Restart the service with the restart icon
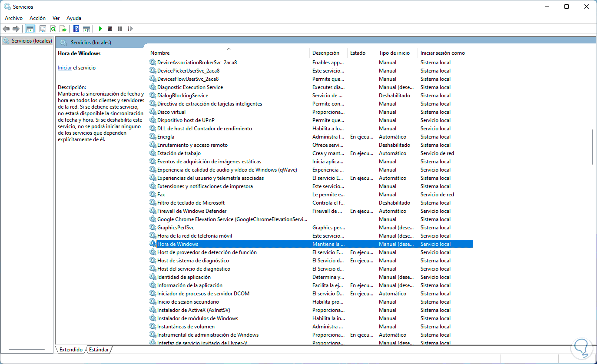 (x=130, y=29)
